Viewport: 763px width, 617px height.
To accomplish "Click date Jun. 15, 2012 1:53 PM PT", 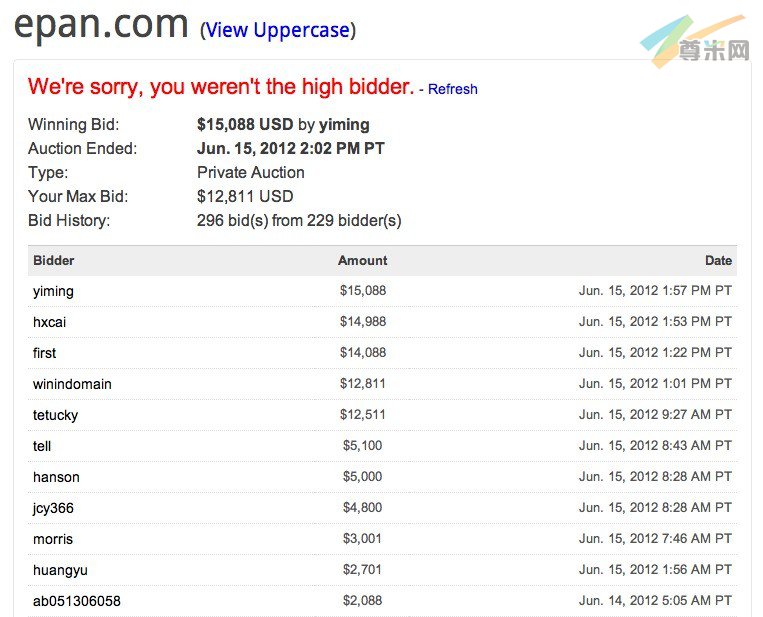I will tap(655, 322).
